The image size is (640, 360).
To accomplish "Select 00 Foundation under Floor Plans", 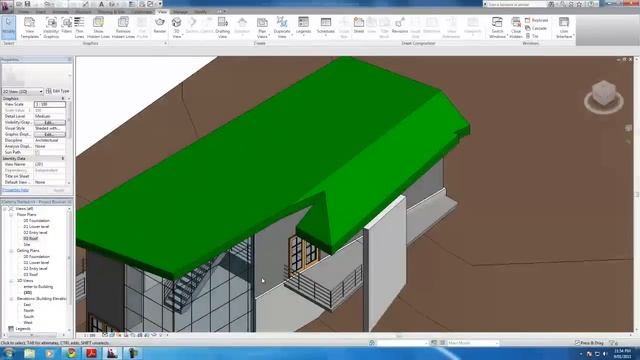I will 36,220.
